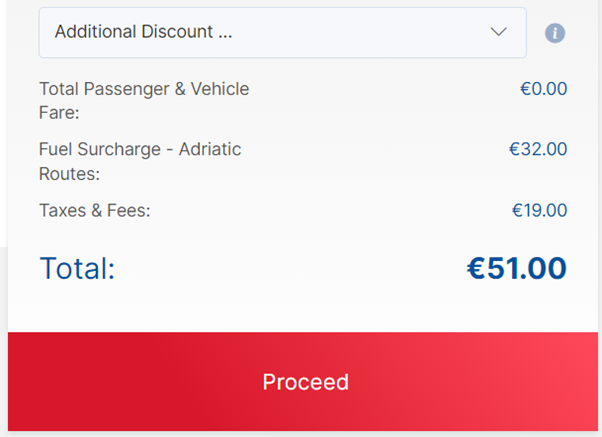Click the €51.00 grand total amount
This screenshot has width=602, height=437.
click(517, 268)
